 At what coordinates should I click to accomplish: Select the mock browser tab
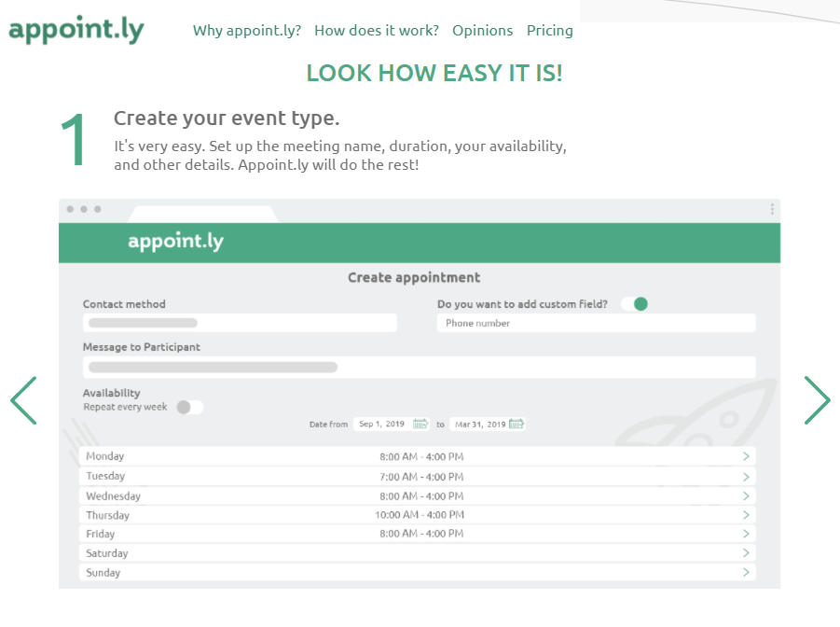tap(202, 214)
